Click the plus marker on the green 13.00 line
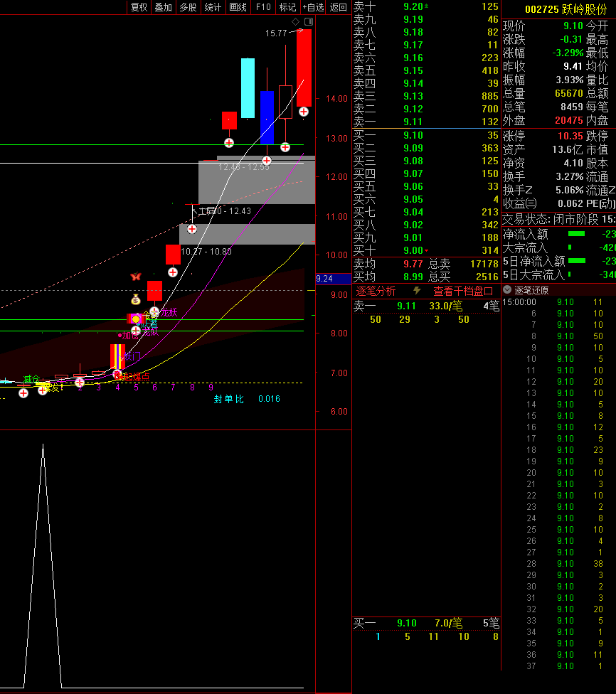 coord(229,142)
